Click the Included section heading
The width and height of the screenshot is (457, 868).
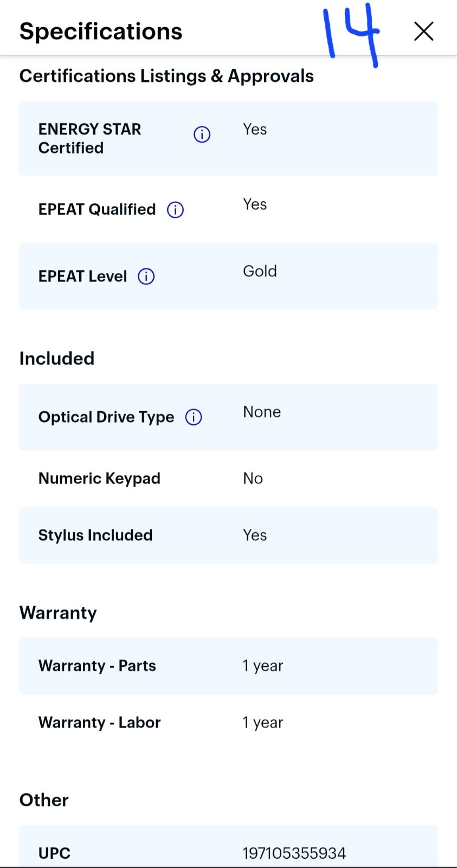(57, 358)
